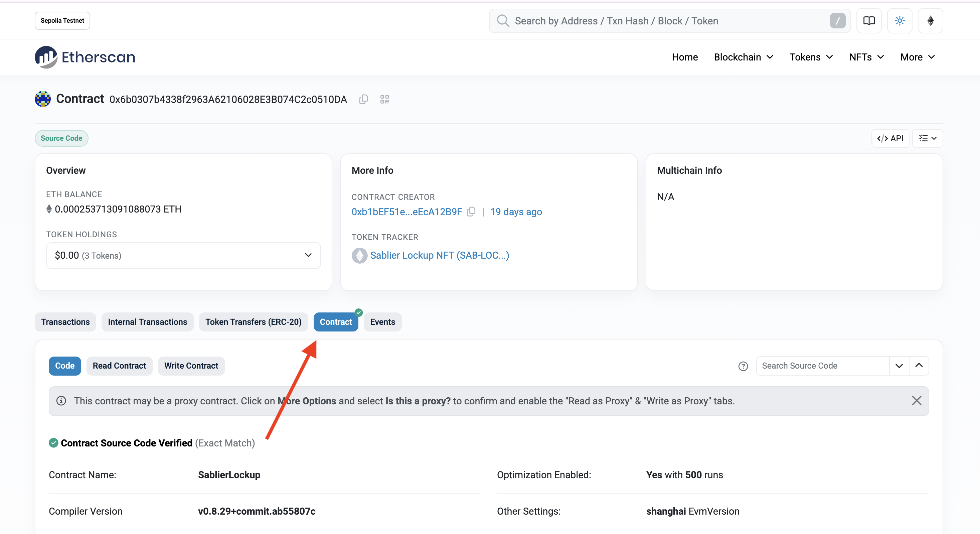Switch to Read Contract view

click(120, 366)
